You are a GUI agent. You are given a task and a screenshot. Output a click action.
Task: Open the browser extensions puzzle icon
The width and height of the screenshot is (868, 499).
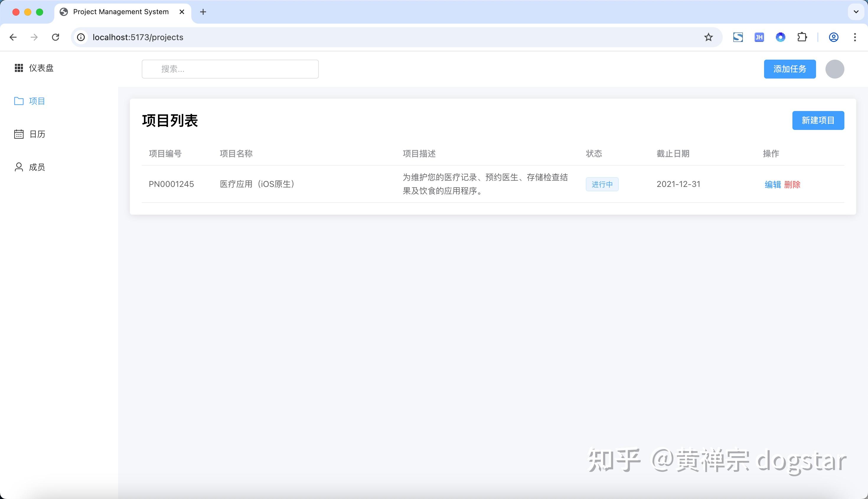coord(802,37)
